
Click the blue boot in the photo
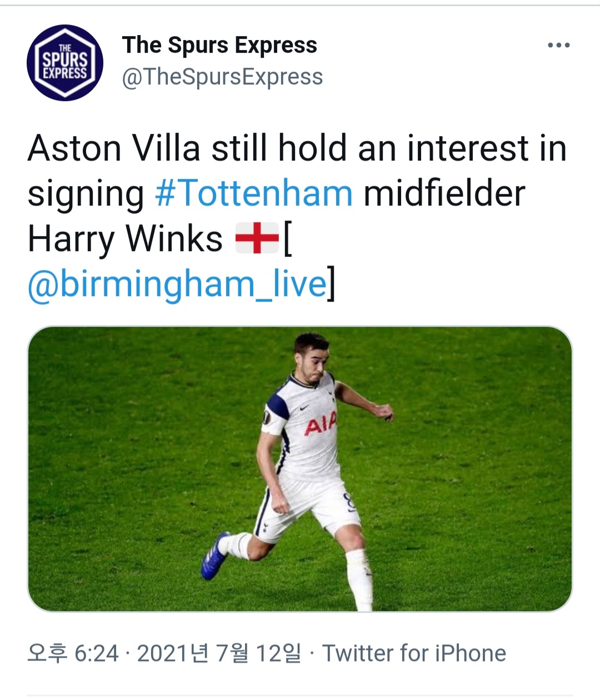214,556
